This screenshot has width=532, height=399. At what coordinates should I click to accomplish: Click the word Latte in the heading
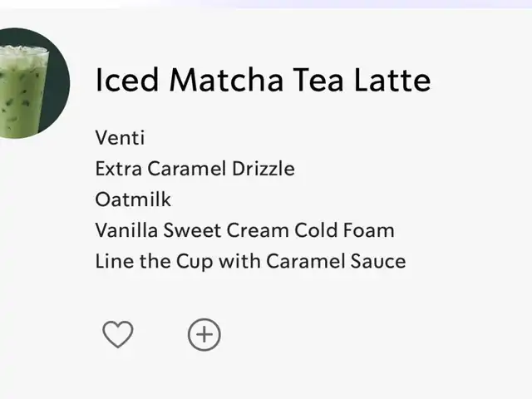point(392,80)
